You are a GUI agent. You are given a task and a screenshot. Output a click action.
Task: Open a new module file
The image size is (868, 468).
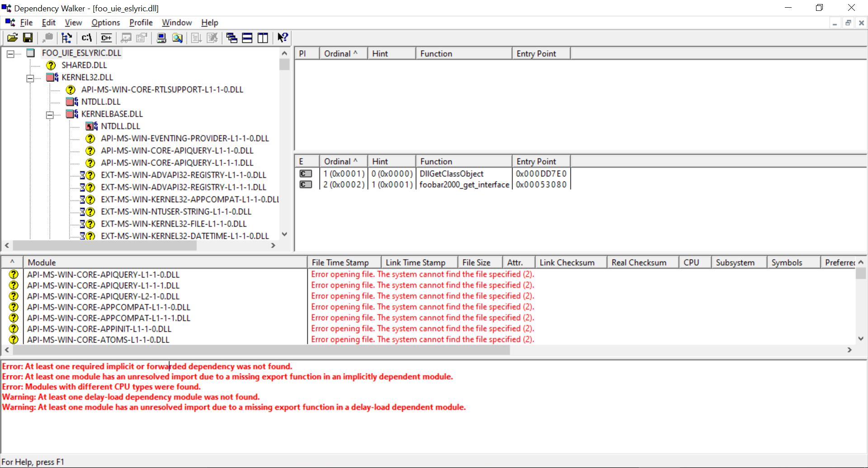pyautogui.click(x=12, y=38)
